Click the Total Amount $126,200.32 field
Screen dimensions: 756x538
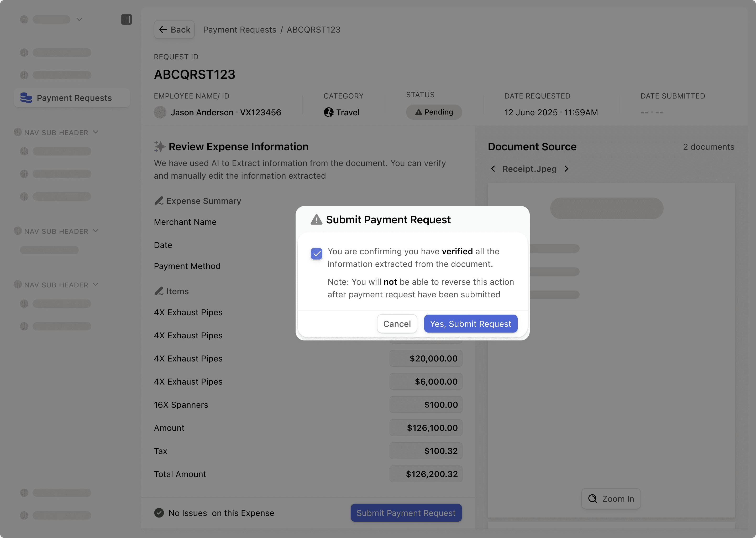coord(426,474)
